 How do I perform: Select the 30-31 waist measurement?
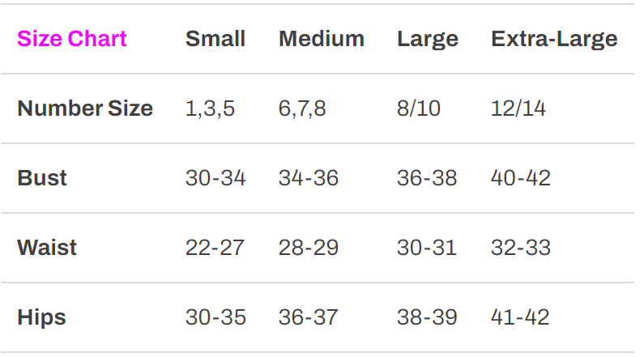(427, 248)
